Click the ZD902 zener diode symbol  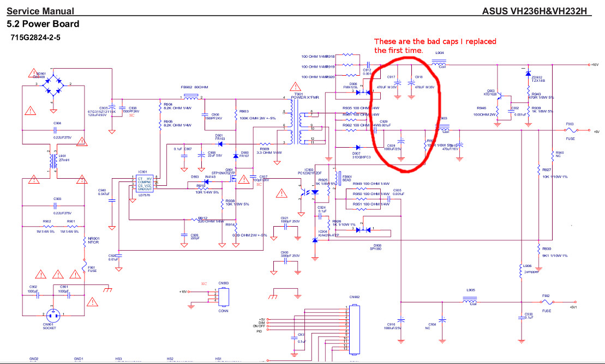pos(528,73)
